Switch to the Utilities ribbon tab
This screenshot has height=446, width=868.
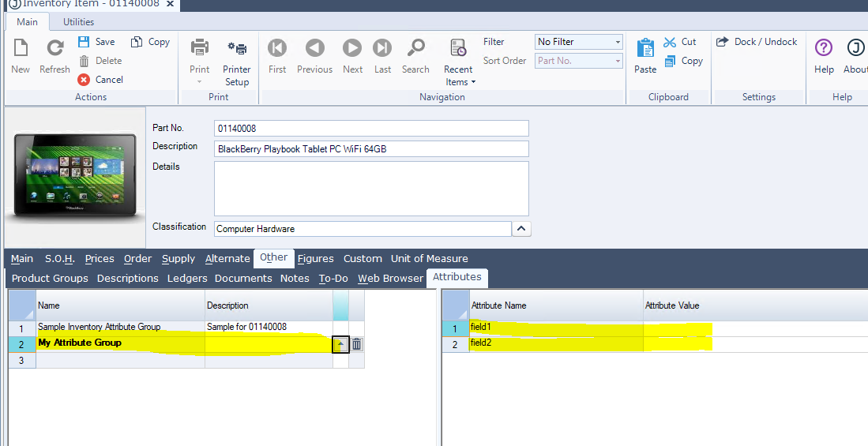(x=78, y=22)
